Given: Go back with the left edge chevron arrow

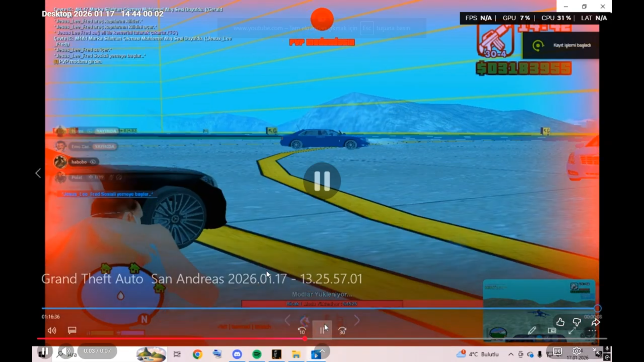Looking at the screenshot, I should click(38, 173).
